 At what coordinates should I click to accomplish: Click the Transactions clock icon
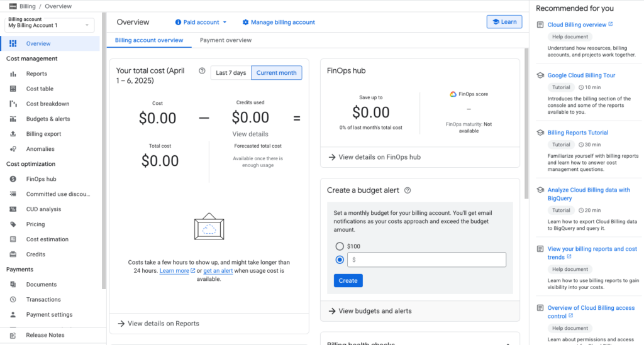pyautogui.click(x=13, y=300)
